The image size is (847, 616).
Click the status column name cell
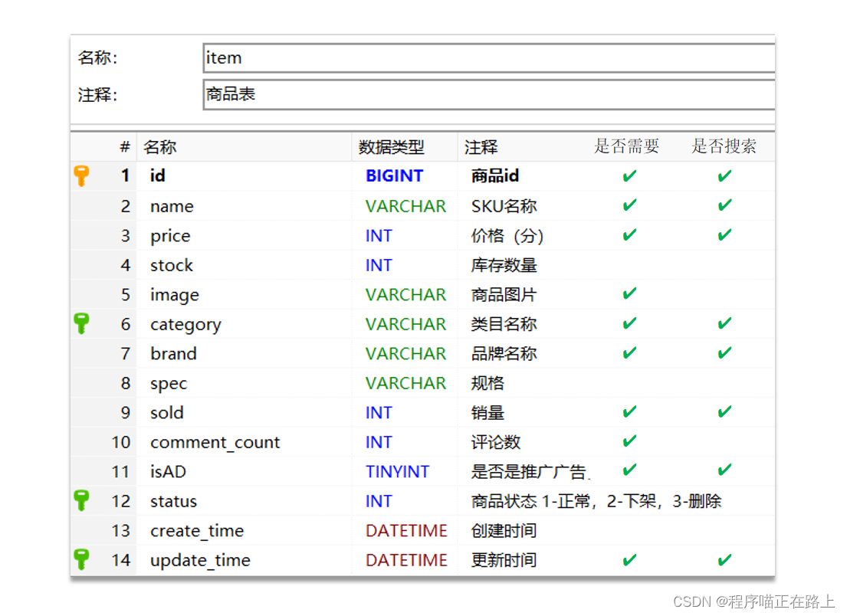(173, 502)
